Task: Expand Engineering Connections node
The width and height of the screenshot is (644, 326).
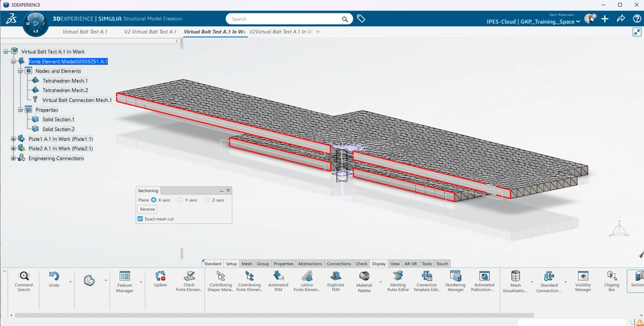Action: tap(13, 158)
